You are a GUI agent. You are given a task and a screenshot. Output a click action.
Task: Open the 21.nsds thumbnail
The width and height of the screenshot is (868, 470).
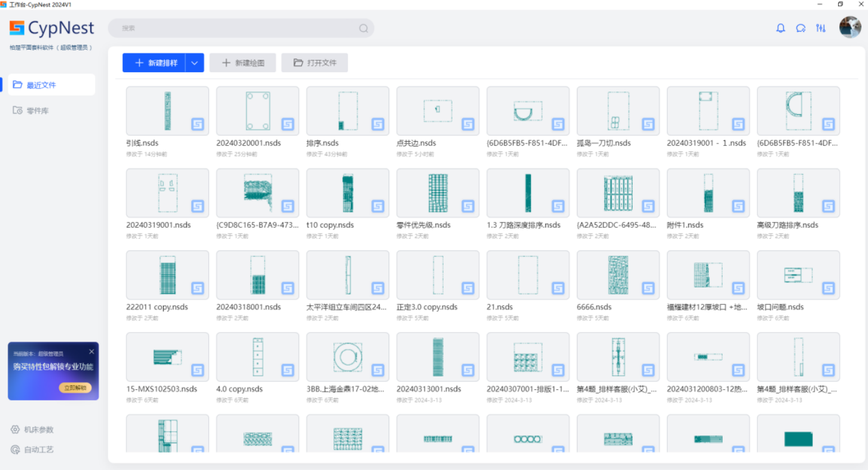(528, 274)
